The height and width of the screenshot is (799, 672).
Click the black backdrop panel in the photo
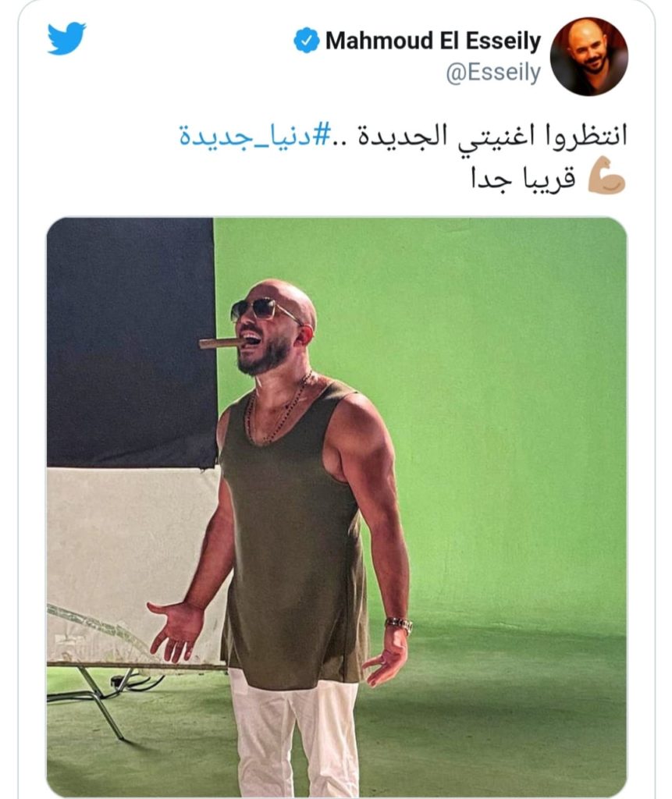pyautogui.click(x=131, y=342)
